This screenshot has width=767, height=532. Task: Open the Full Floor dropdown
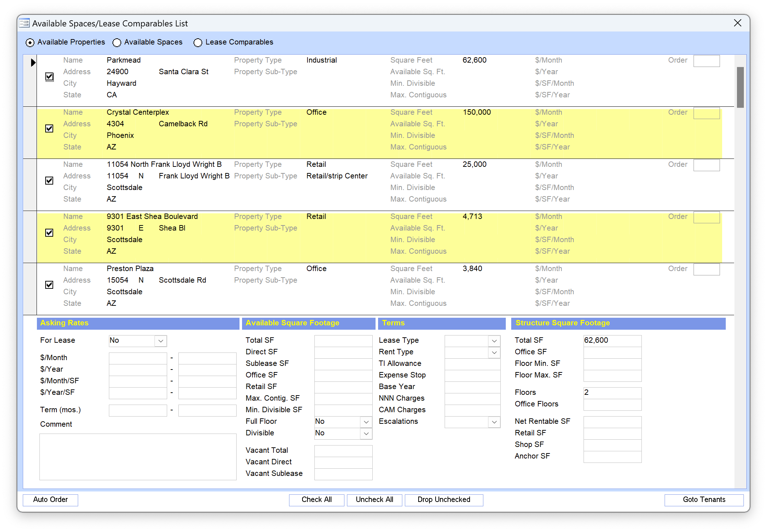click(366, 422)
